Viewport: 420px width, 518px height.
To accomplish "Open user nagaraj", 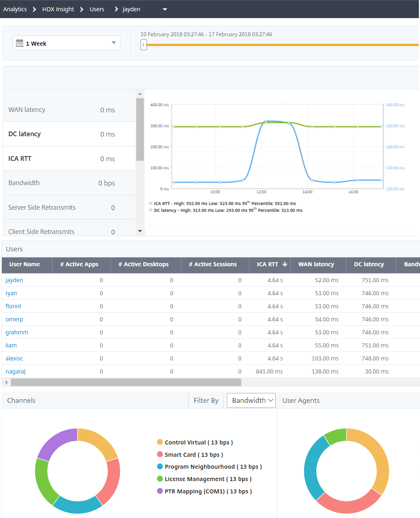I will point(15,371).
